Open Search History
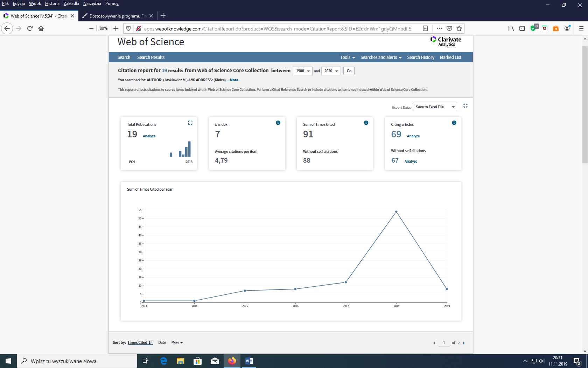The width and height of the screenshot is (588, 368). tap(421, 57)
